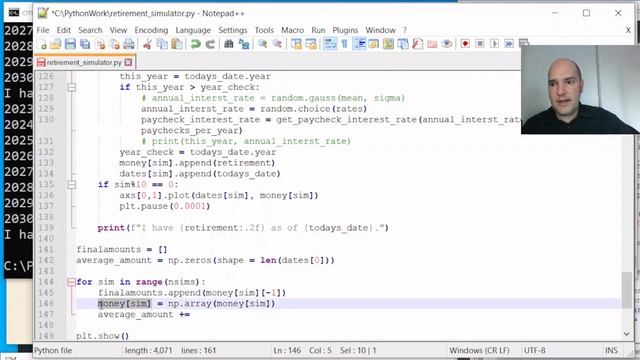
Task: Cut selection using the scissors icon
Action: tap(147, 44)
